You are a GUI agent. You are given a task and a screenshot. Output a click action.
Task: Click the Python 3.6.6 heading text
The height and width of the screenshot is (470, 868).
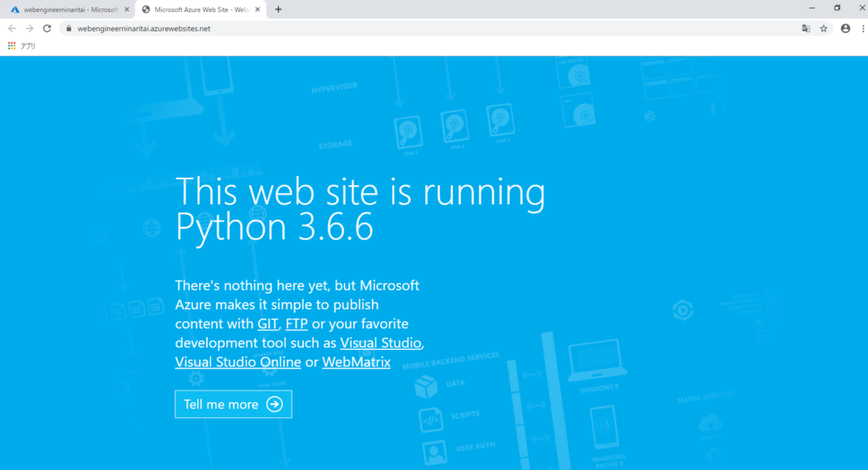coord(275,227)
